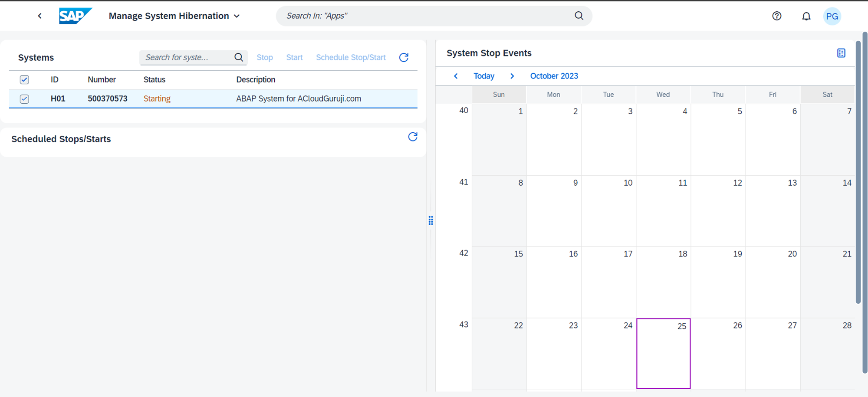Uncheck the H01 system row checkbox
This screenshot has width=868, height=397.
(x=24, y=99)
